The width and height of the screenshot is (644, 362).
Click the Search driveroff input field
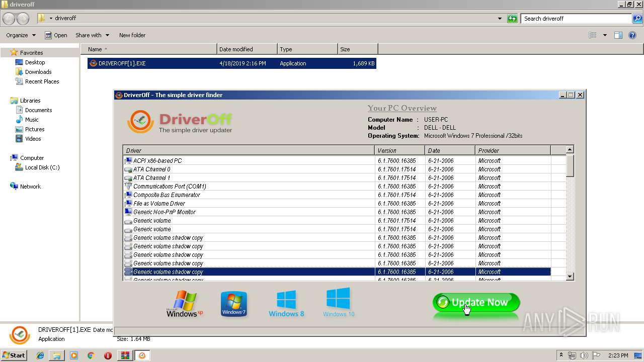577,19
